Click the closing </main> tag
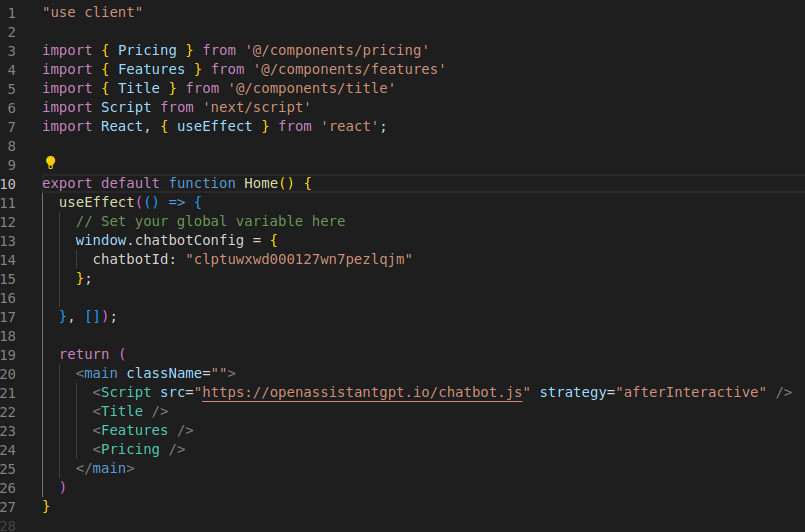This screenshot has width=805, height=532. pyautogui.click(x=105, y=468)
